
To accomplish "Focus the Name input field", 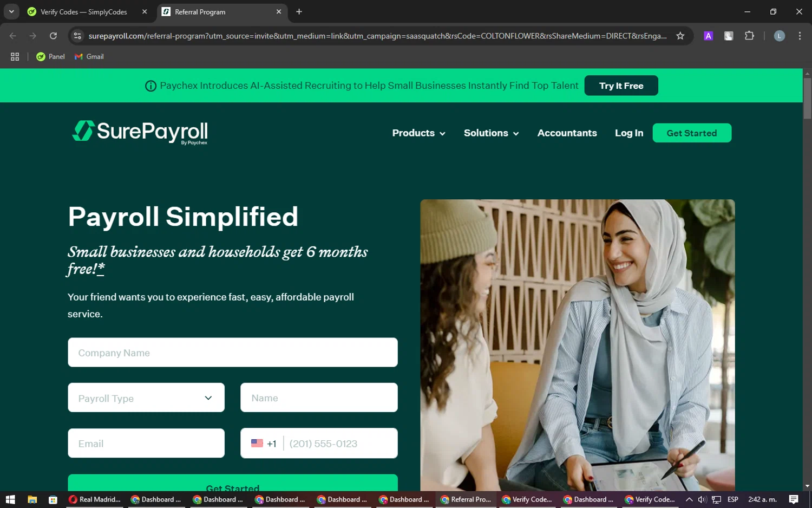I will [319, 398].
